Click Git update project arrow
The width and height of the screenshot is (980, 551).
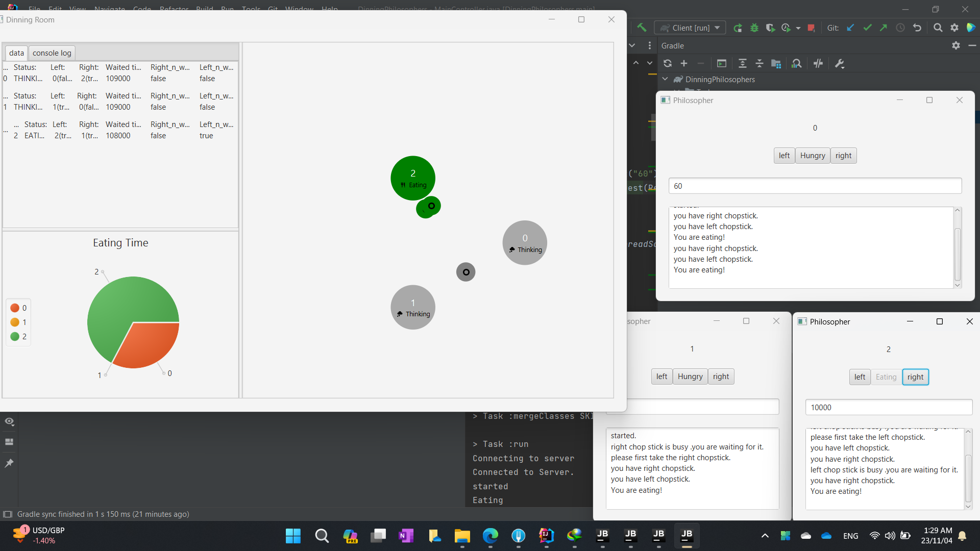(x=850, y=28)
